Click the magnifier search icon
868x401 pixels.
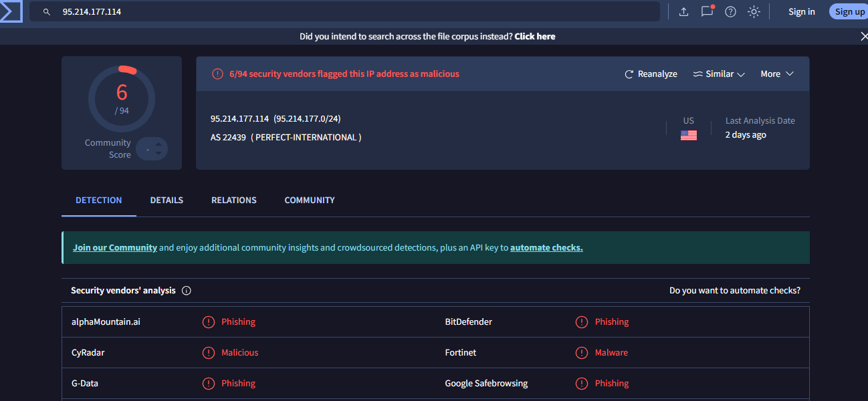click(x=47, y=12)
